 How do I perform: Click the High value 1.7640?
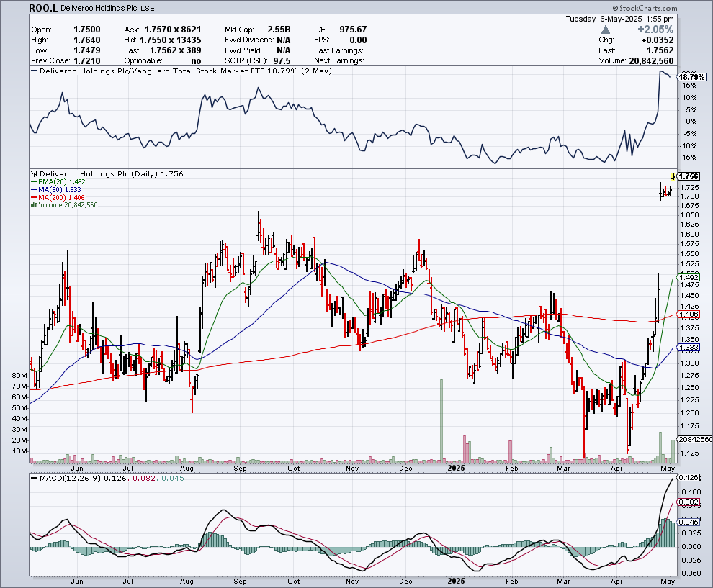pos(87,40)
